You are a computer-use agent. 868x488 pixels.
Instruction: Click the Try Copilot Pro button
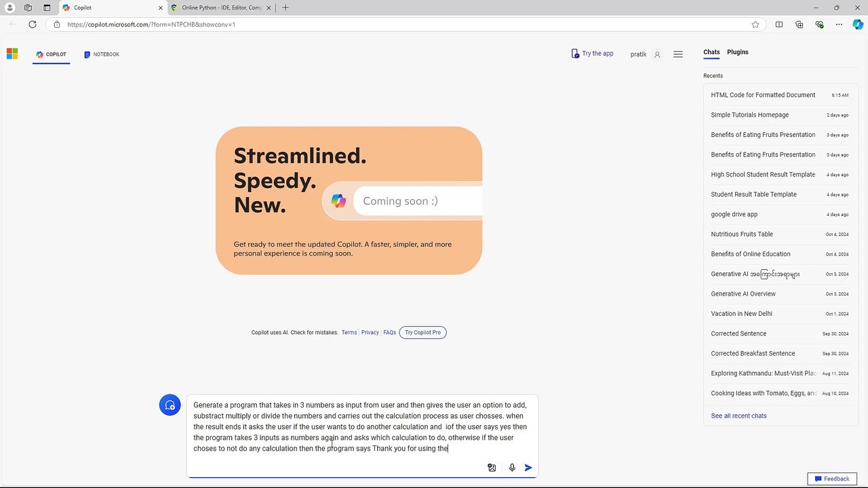pos(422,333)
